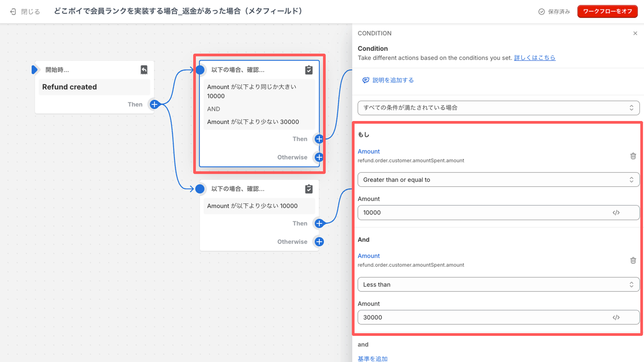Close the CONDITION panel

635,33
